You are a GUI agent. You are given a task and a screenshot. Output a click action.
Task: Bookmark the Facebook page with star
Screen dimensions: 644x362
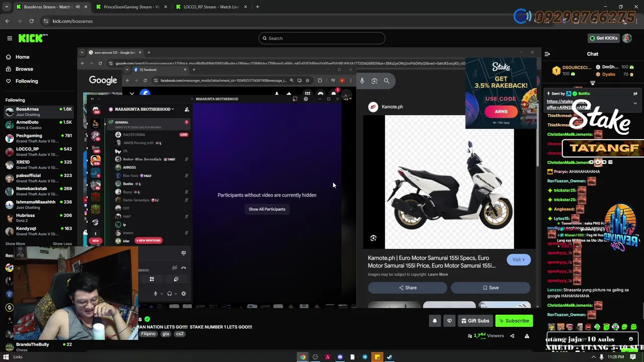tap(307, 80)
